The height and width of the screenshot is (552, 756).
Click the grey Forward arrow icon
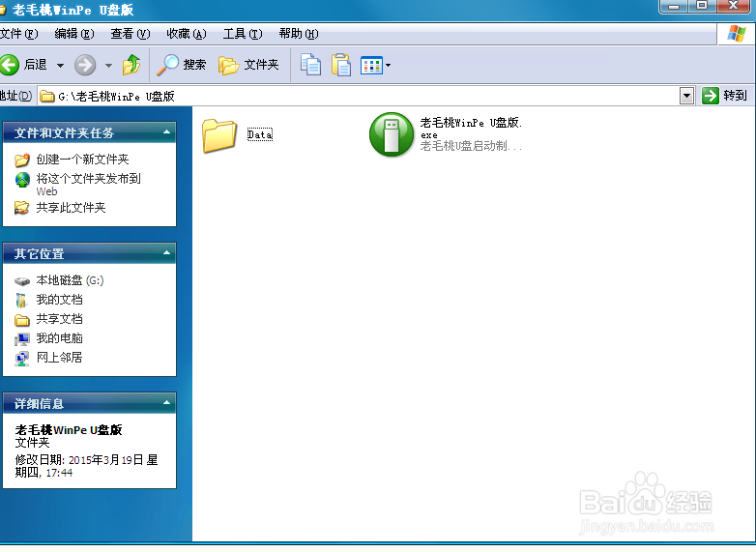[x=85, y=65]
